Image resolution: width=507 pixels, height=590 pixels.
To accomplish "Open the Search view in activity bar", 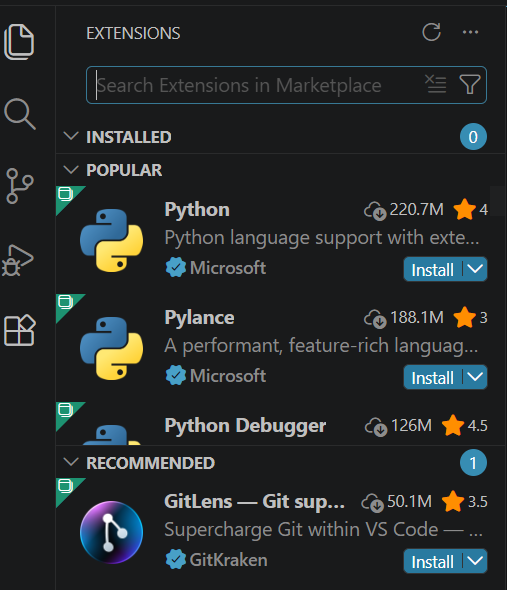I will pyautogui.click(x=20, y=114).
